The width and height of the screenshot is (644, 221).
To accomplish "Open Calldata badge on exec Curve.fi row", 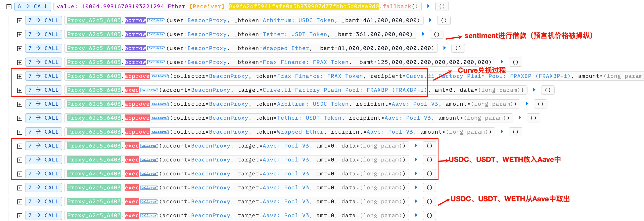I will click(149, 90).
